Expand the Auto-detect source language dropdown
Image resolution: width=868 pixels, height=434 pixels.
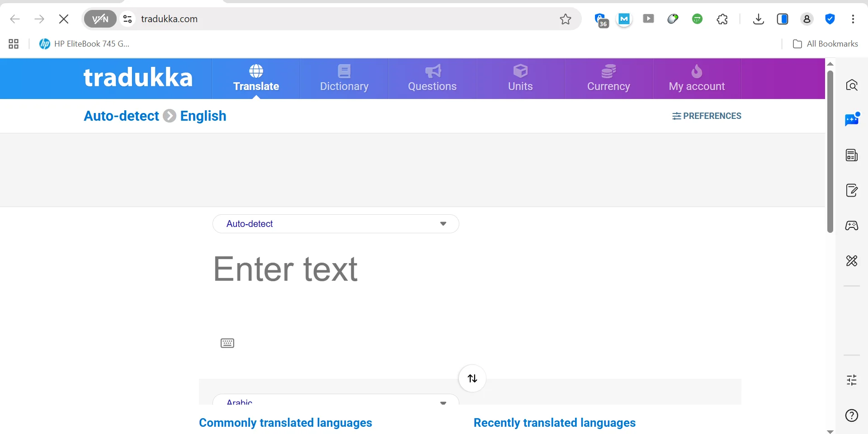click(x=335, y=224)
